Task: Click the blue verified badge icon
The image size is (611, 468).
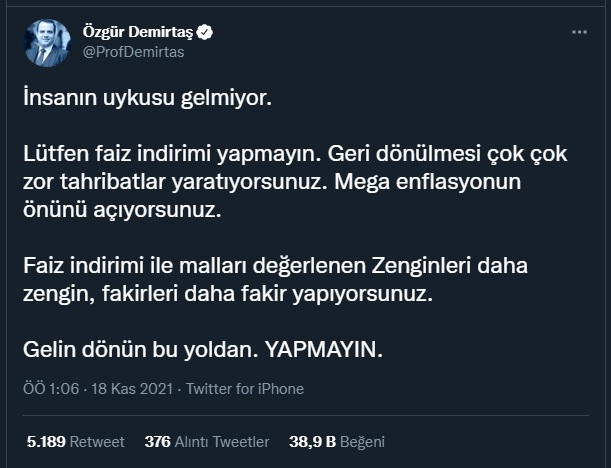Action: pos(205,33)
